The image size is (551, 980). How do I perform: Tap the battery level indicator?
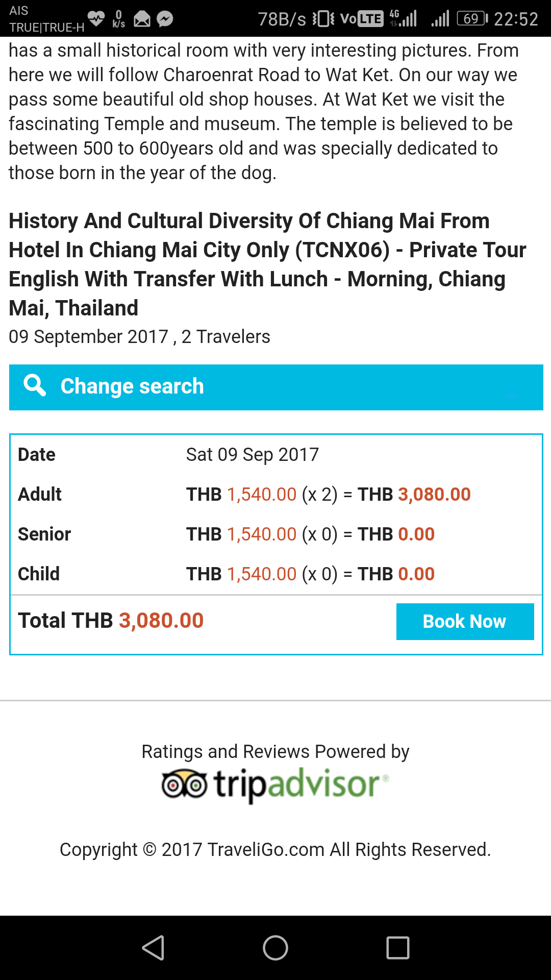pos(472,19)
